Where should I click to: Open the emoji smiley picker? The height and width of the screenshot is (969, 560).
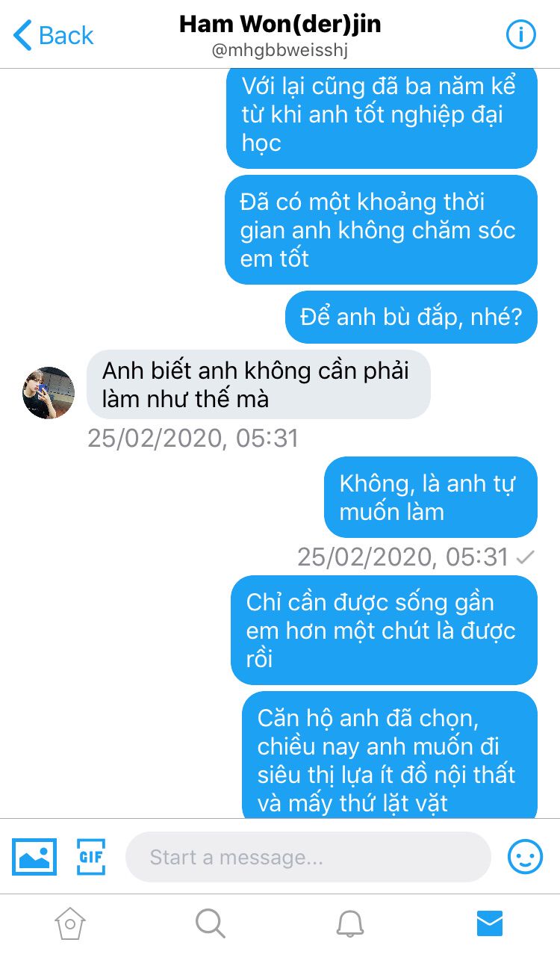click(x=525, y=857)
